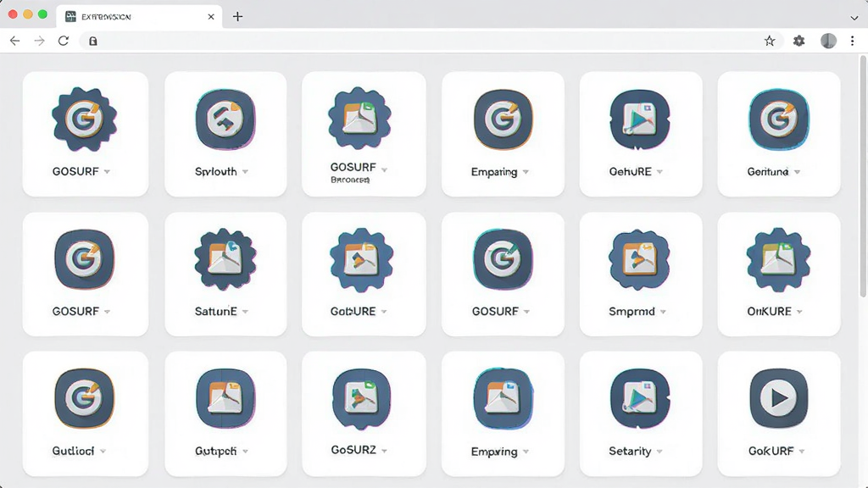Click the Setarity extension icon
Screen dimensions: 868x488
(640, 398)
